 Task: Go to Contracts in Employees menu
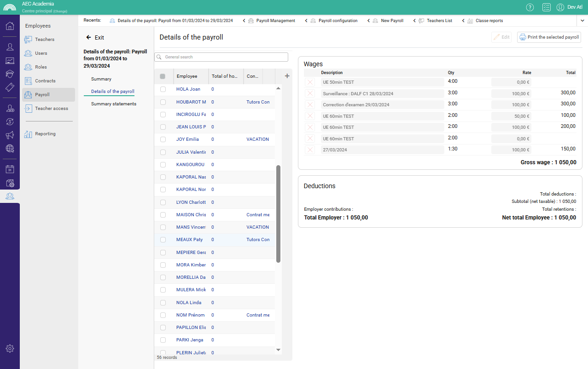[45, 81]
